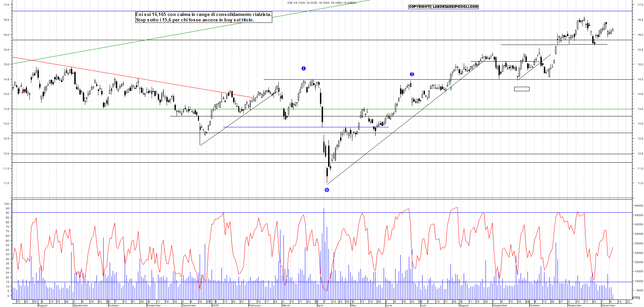Click the small red left arrow
Screen dimensions: 644x307
pyautogui.click(x=23, y=92)
